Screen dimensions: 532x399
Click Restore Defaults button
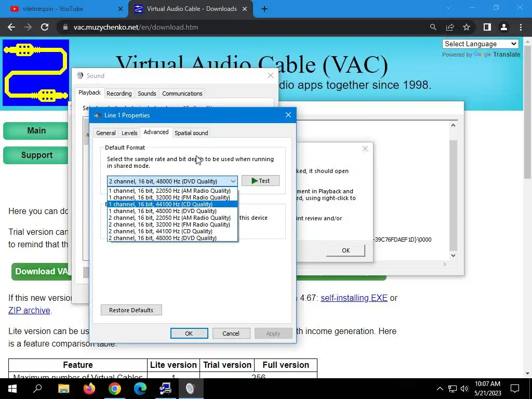tap(131, 310)
